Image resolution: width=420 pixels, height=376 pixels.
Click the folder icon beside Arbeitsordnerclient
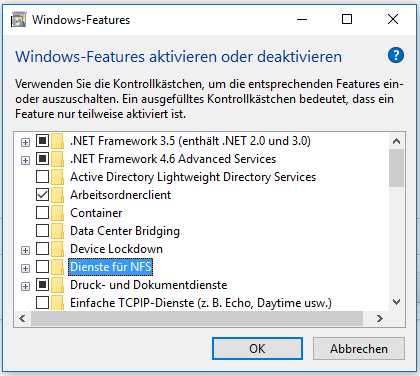(57, 195)
